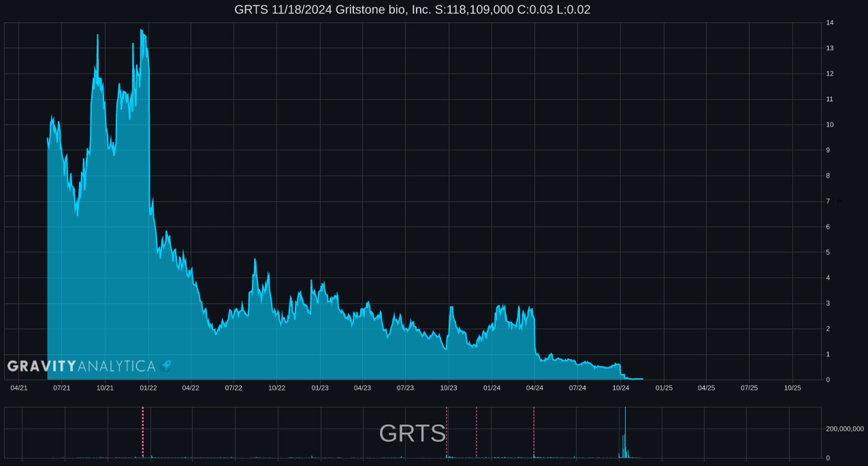Screen dimensions: 868x466
Task: Click the 07/24 date label on the x-axis
Action: tap(577, 388)
